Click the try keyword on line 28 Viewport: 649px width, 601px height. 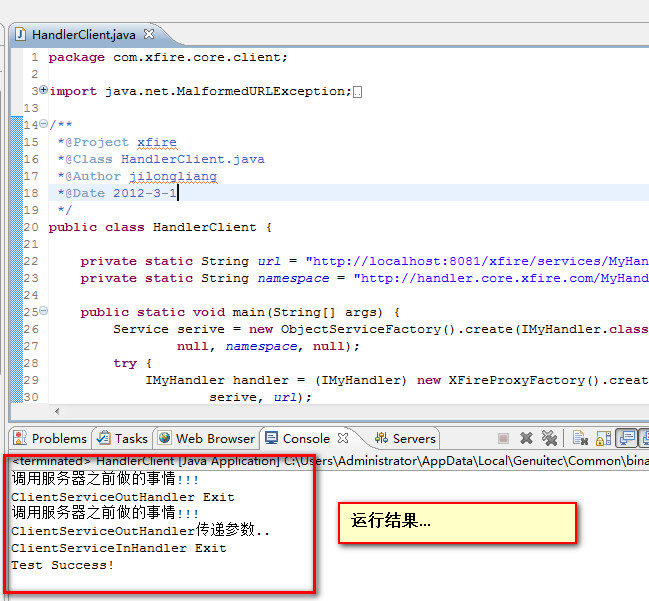(125, 363)
